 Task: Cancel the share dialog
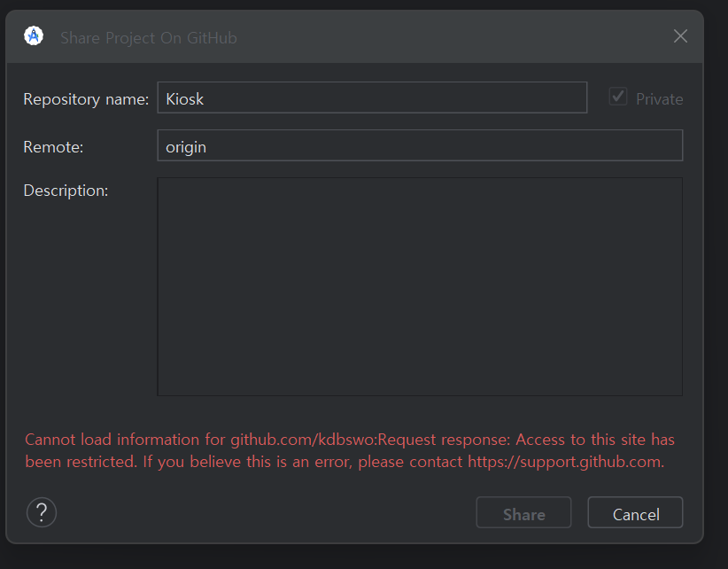(x=636, y=514)
